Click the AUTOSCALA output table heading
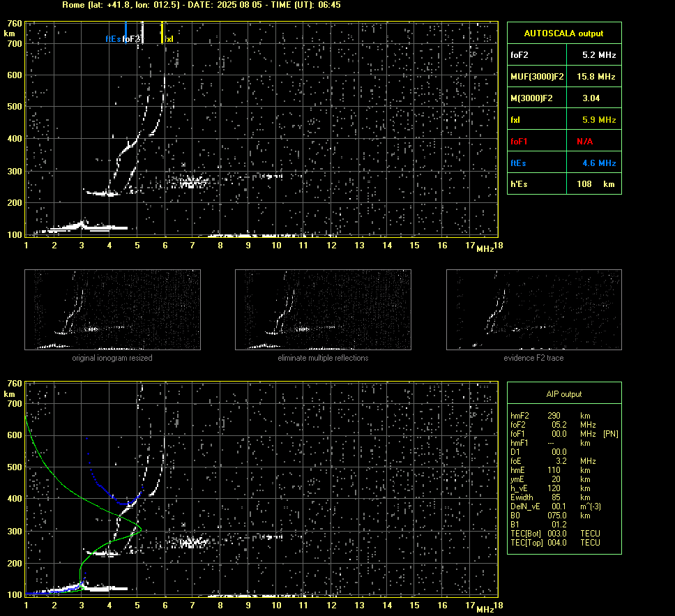The image size is (675, 616). pos(563,33)
